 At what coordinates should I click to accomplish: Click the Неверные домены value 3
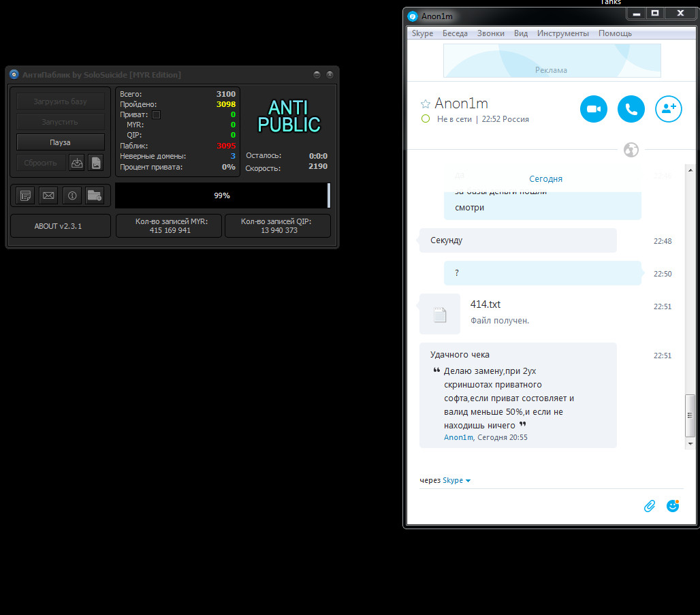point(233,156)
